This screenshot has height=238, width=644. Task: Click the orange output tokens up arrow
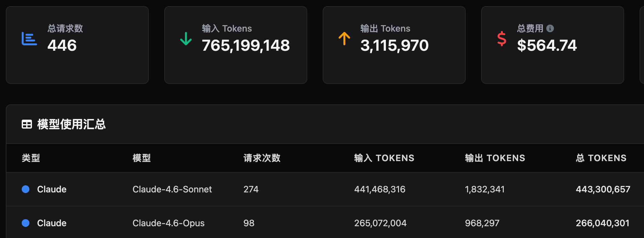point(344,39)
